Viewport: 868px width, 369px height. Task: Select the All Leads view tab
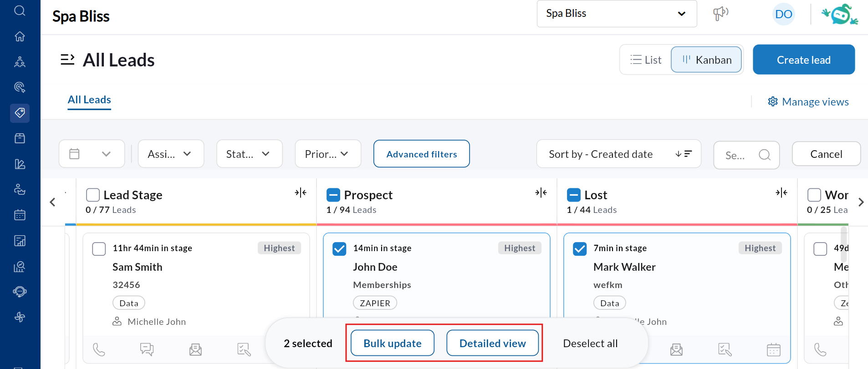(89, 100)
